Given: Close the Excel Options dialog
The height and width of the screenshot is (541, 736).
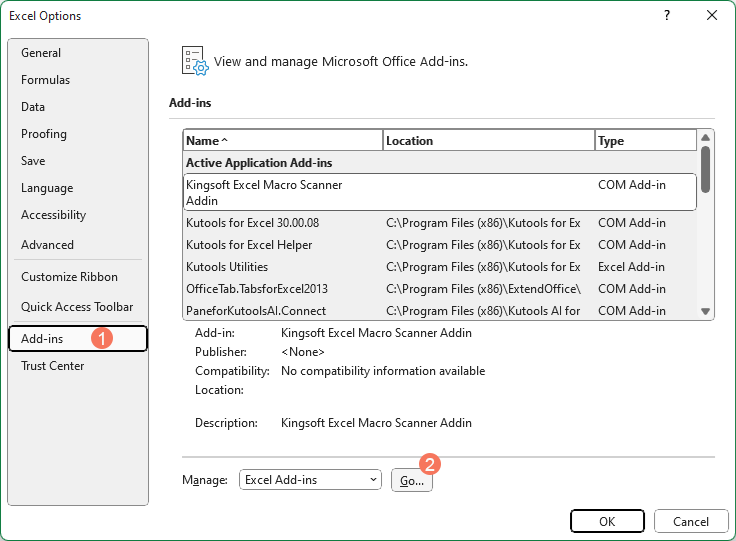Looking at the screenshot, I should (x=711, y=15).
